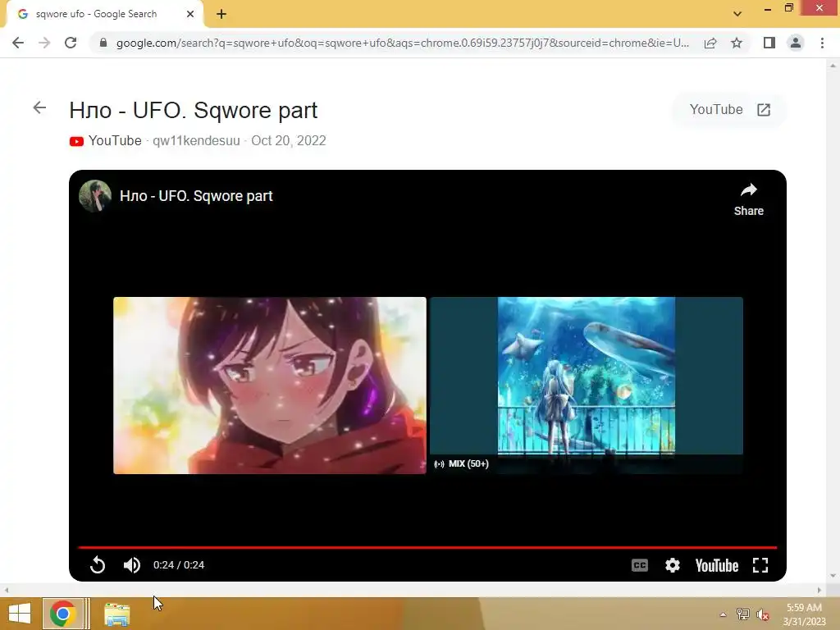
Task: Open the Chrome profile avatar
Action: pyautogui.click(x=796, y=43)
